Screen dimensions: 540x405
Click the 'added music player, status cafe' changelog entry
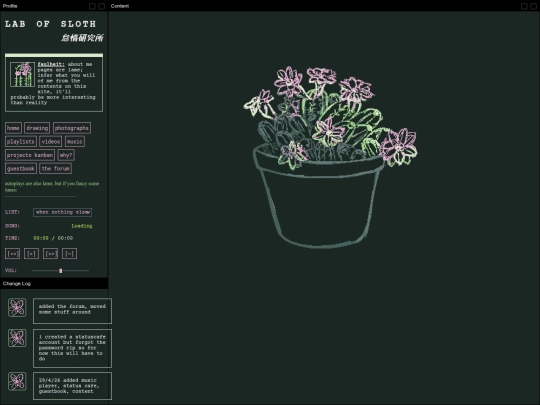pyautogui.click(x=72, y=386)
